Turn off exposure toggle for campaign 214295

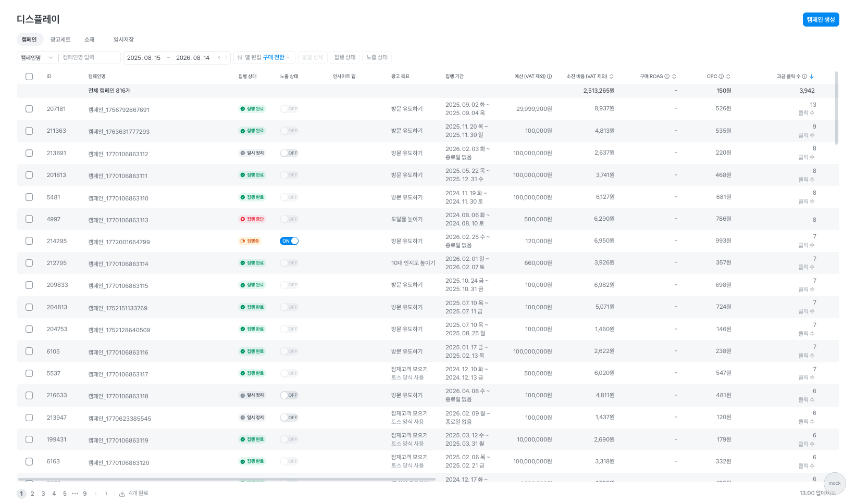(289, 241)
